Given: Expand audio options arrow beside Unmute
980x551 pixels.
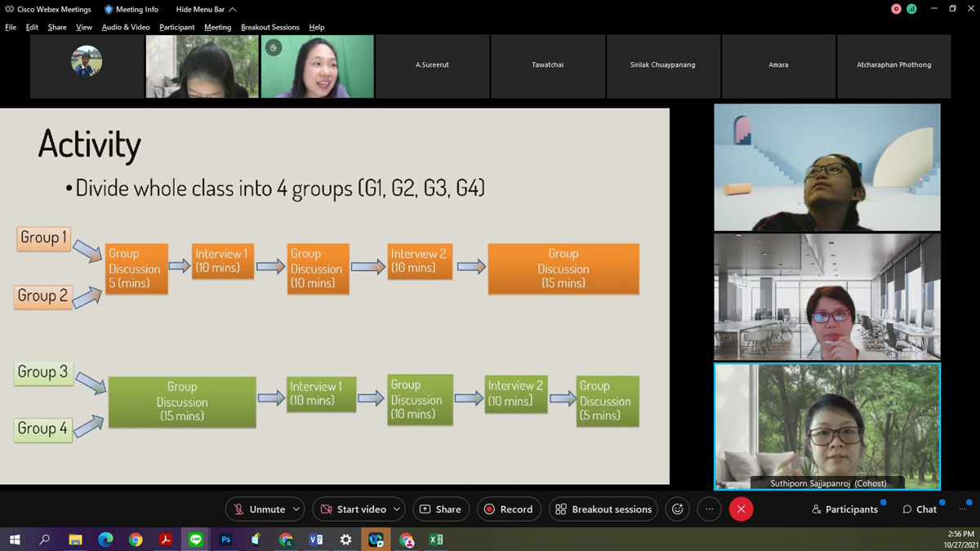Looking at the screenshot, I should coord(296,509).
